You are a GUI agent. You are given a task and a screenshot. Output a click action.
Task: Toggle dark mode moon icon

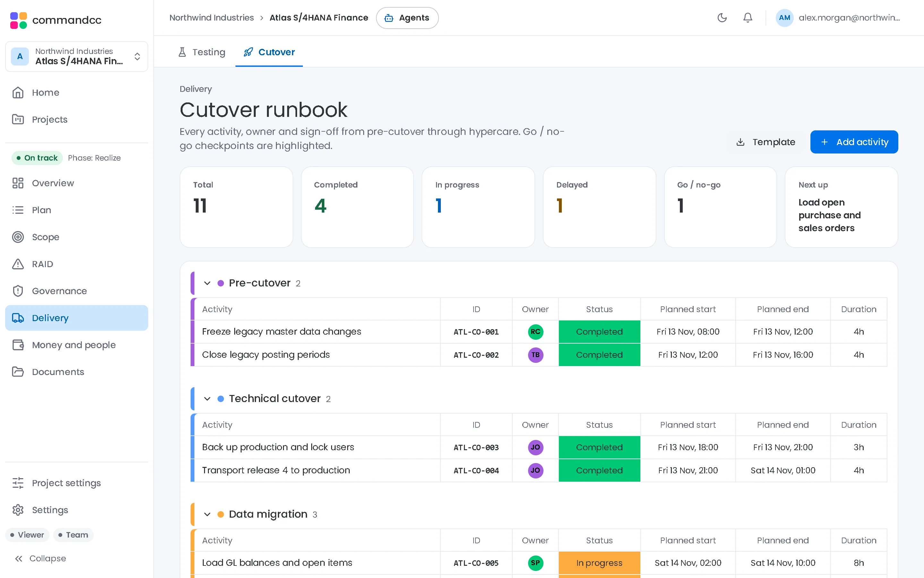(x=722, y=18)
